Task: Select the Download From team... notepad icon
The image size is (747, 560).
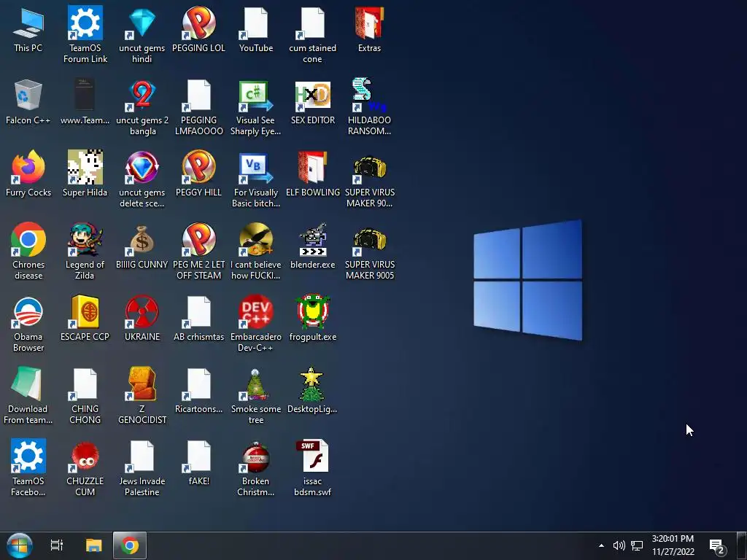Action: [x=28, y=396]
